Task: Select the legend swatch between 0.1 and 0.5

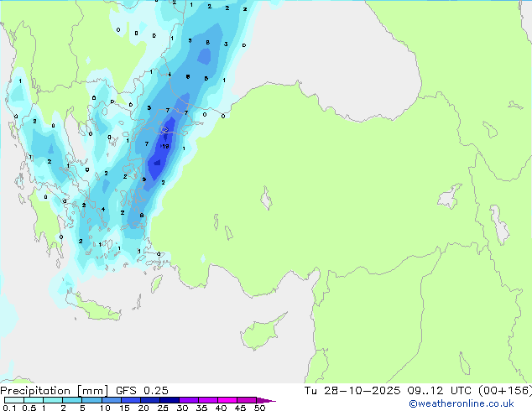Action: [x=14, y=400]
